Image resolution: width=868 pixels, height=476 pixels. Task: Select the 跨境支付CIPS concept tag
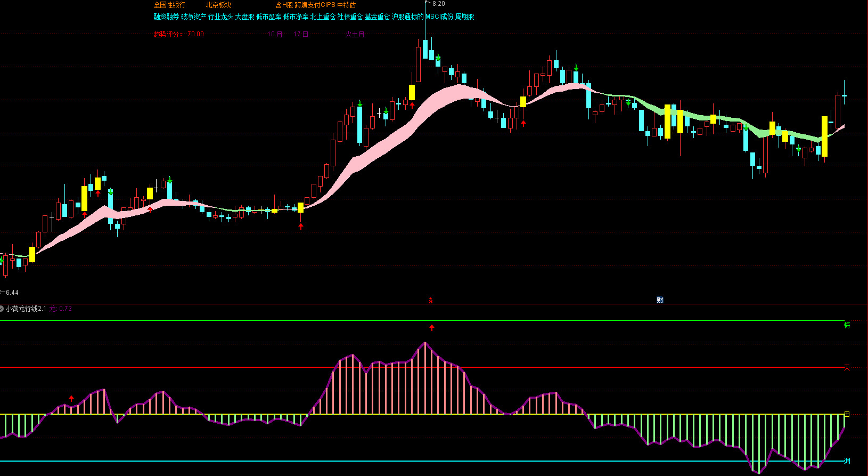[x=315, y=5]
